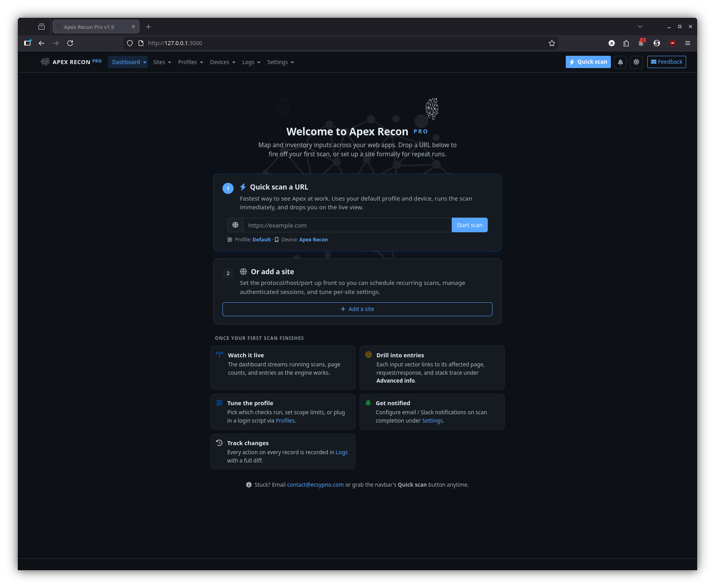The height and width of the screenshot is (588, 715).
Task: Expand the Sites dropdown menu
Action: (162, 62)
